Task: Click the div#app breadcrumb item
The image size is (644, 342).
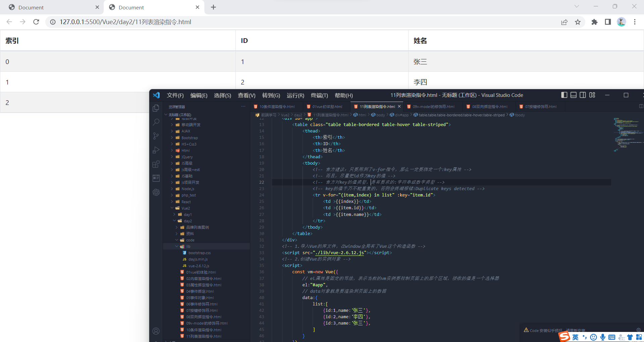Action: point(399,115)
